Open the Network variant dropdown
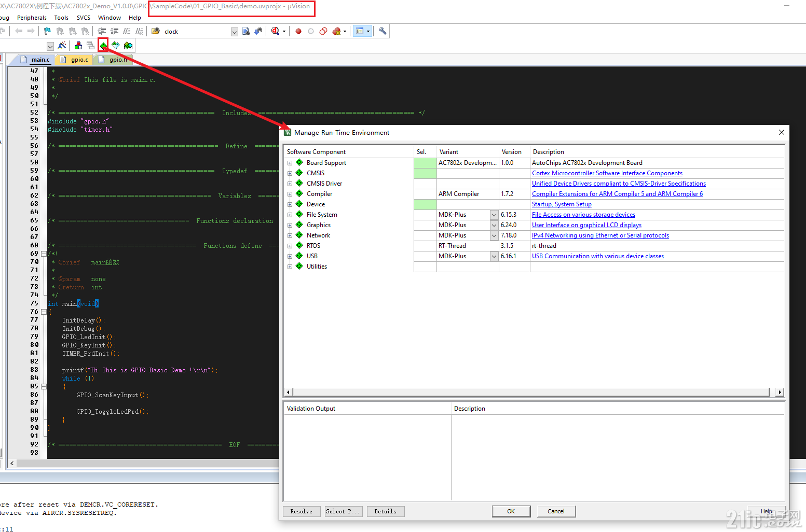The height and width of the screenshot is (532, 806). click(494, 235)
